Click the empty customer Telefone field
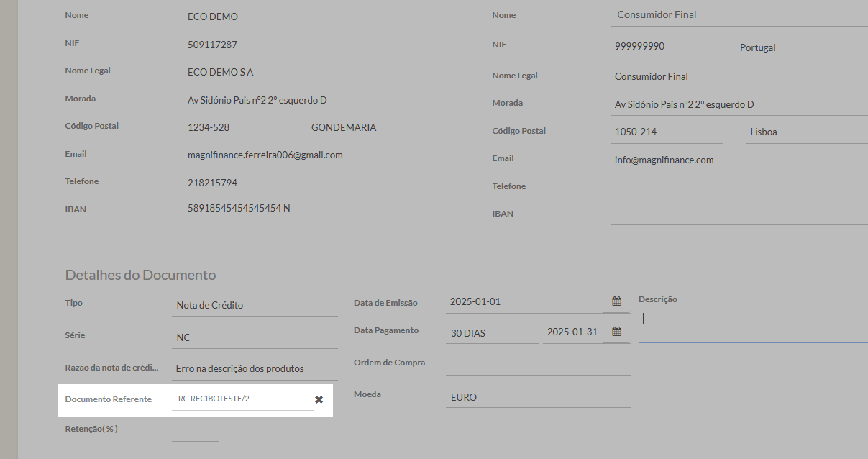868x459 pixels. click(x=739, y=187)
